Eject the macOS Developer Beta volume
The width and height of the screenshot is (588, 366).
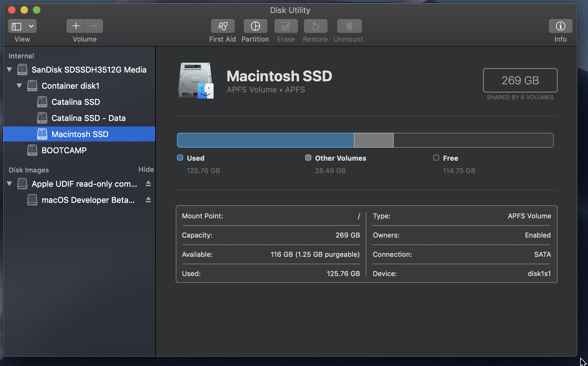pyautogui.click(x=148, y=200)
